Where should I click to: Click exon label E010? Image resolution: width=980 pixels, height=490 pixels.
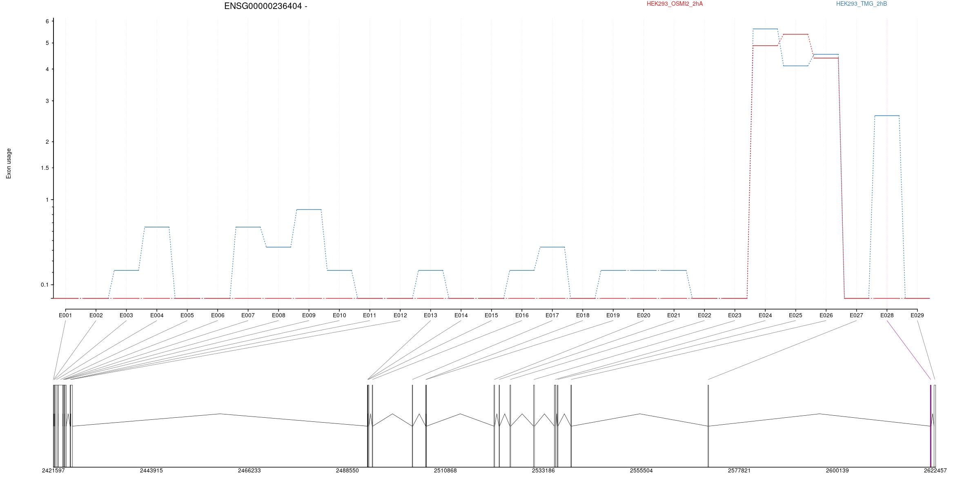point(339,315)
